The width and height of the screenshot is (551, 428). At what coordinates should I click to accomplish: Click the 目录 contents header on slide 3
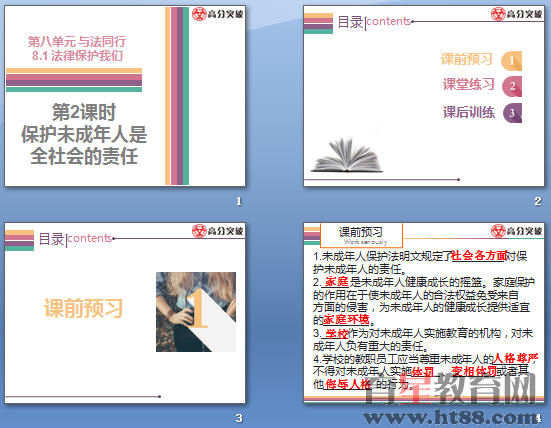click(x=75, y=239)
